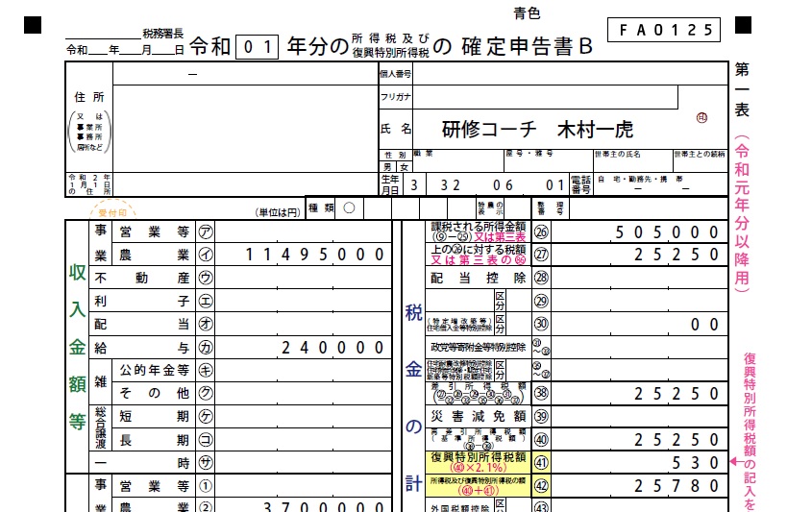The image size is (812, 512).
Task: Click the 確定申告書B title
Action: pos(527,47)
